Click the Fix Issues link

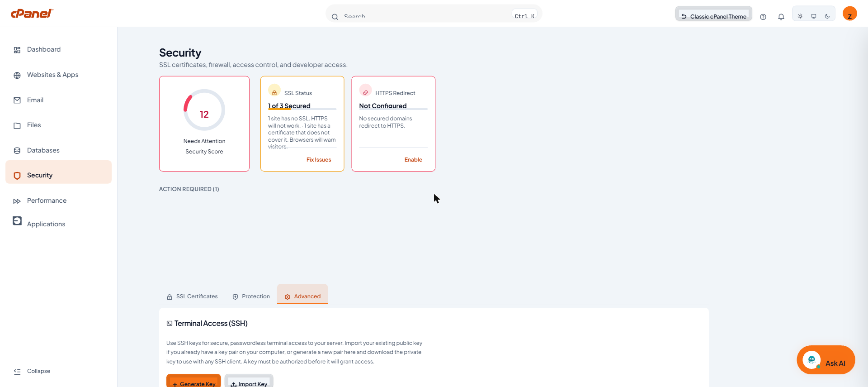click(x=319, y=160)
